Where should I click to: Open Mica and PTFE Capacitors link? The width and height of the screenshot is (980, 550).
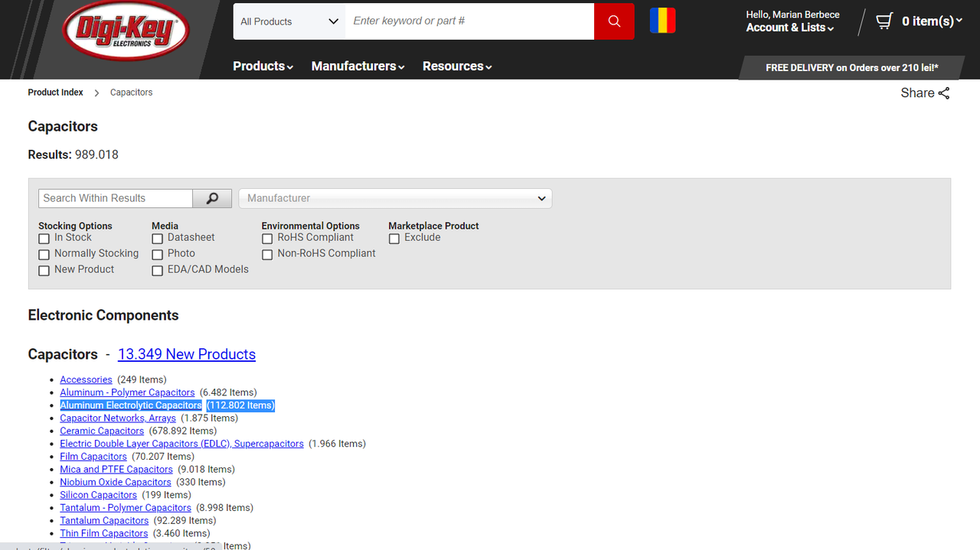116,470
